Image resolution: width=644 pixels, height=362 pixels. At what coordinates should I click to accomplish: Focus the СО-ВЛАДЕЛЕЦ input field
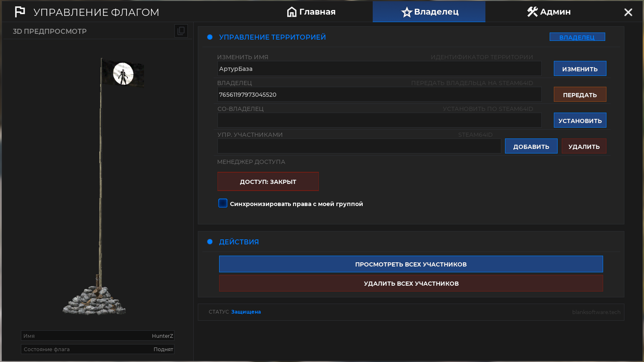(x=379, y=121)
